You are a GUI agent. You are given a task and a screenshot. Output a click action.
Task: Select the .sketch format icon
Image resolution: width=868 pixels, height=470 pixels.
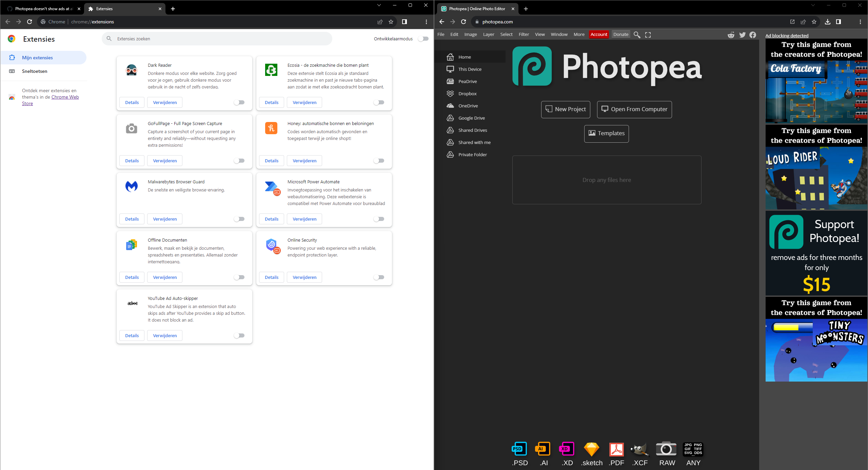point(591,450)
